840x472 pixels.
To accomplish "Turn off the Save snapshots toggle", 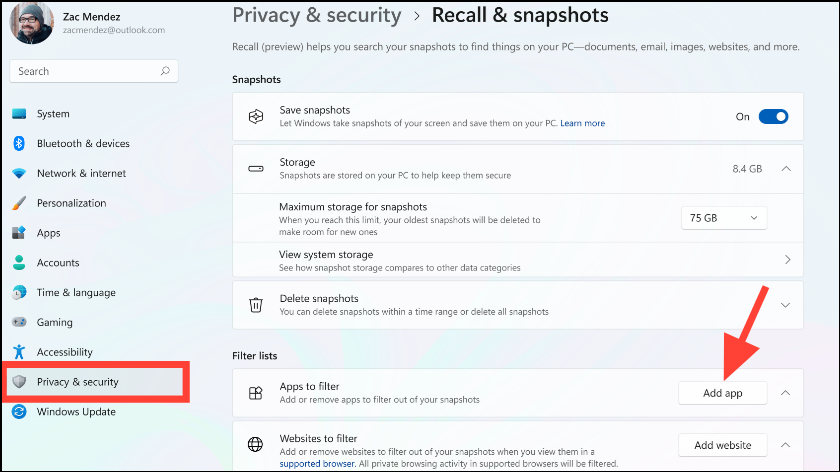I will 773,117.
